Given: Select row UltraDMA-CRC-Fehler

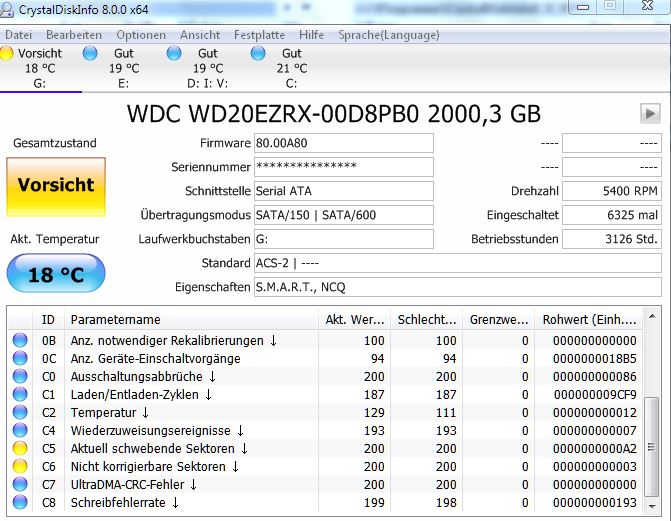Looking at the screenshot, I should coord(325,484).
